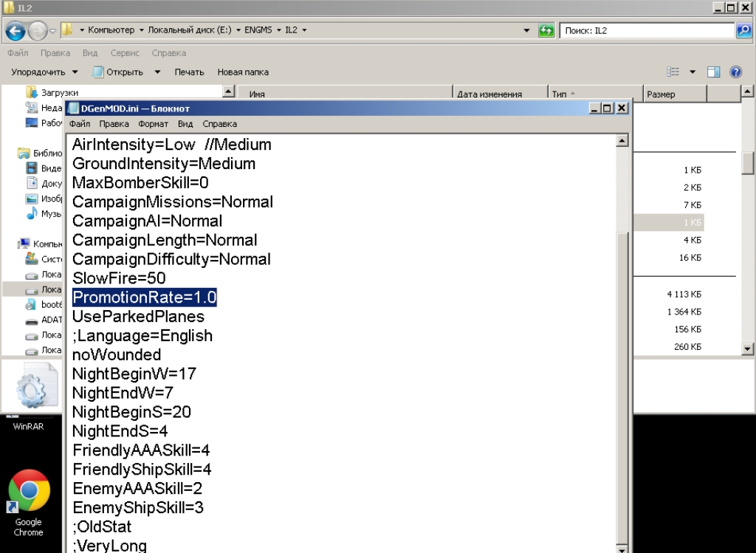Screen dimensions: 756x553
Task: Click the blue Help question mark icon
Action: [736, 72]
